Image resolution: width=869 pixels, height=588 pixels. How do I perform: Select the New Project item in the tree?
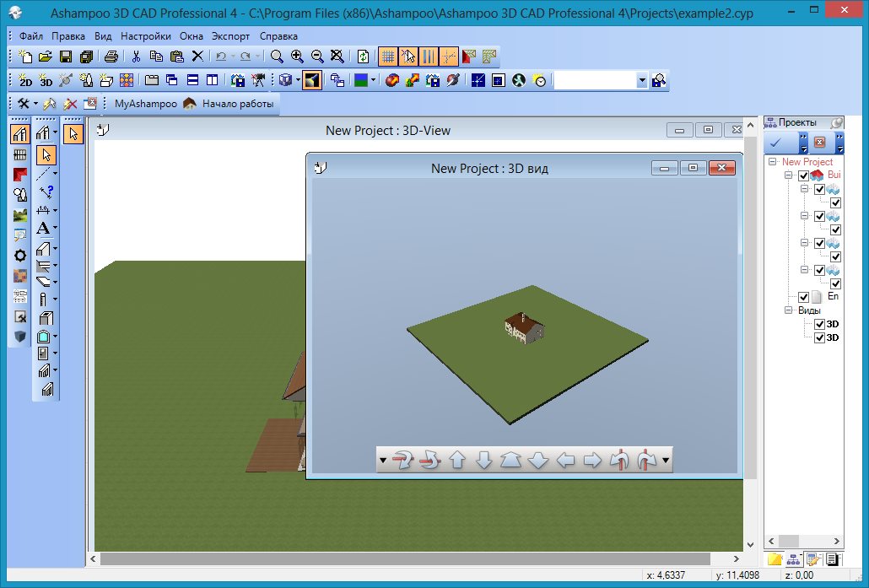(x=807, y=162)
